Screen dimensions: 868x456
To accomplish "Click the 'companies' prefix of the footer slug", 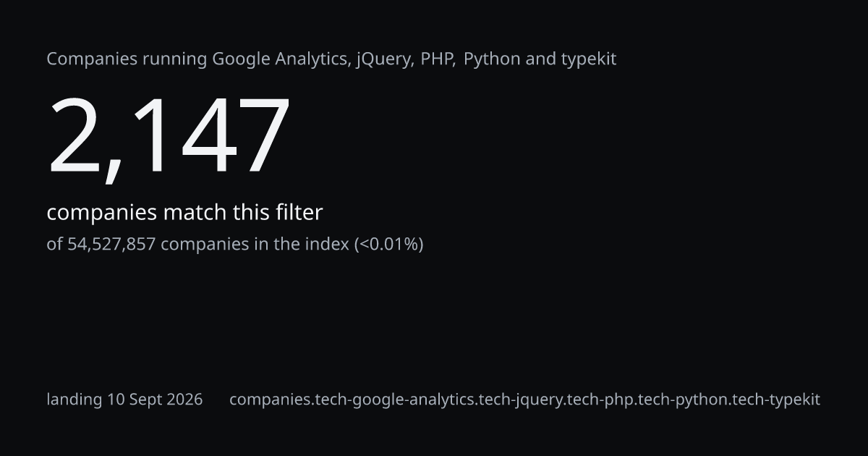I will 271,400.
